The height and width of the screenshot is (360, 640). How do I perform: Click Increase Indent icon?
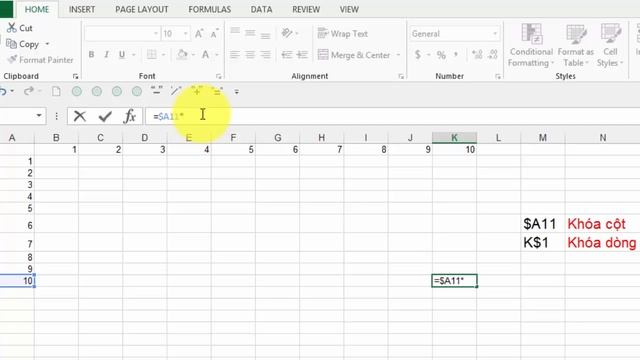tap(302, 54)
